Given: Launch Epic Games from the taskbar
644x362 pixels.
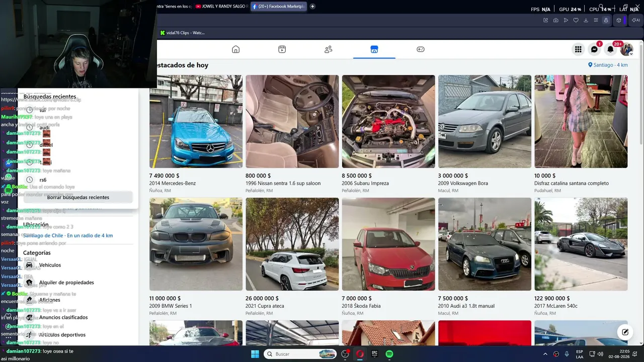Looking at the screenshot, I should pyautogui.click(x=375, y=354).
